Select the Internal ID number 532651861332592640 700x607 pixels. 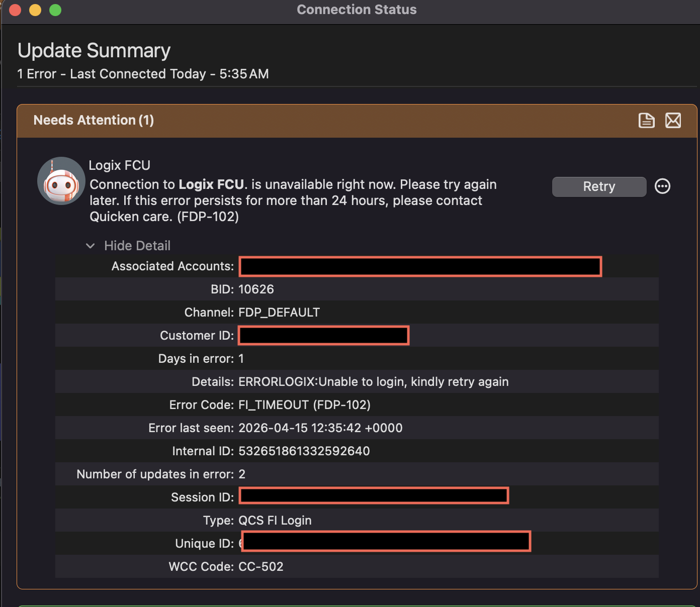tap(304, 451)
